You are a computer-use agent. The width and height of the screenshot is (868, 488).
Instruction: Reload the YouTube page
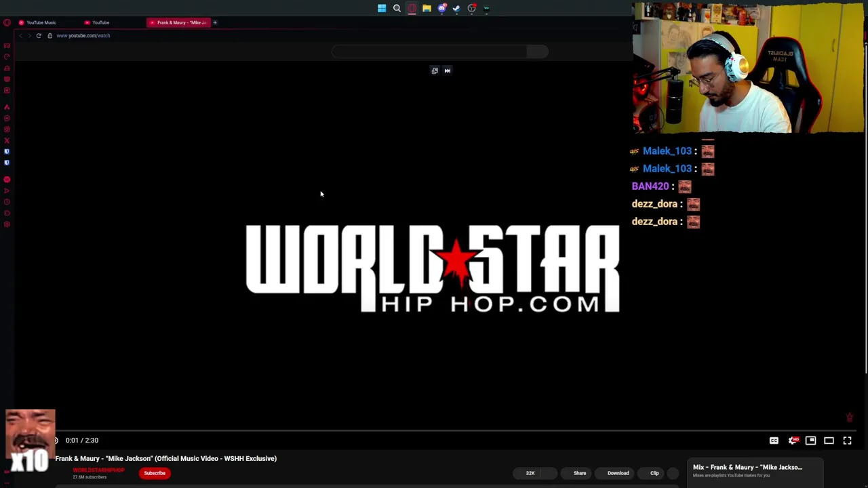[x=39, y=35]
